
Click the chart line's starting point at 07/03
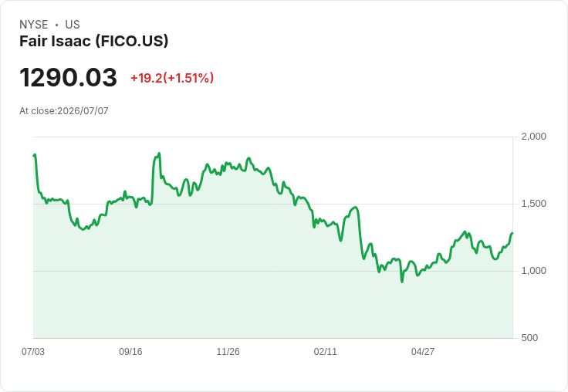(x=35, y=155)
